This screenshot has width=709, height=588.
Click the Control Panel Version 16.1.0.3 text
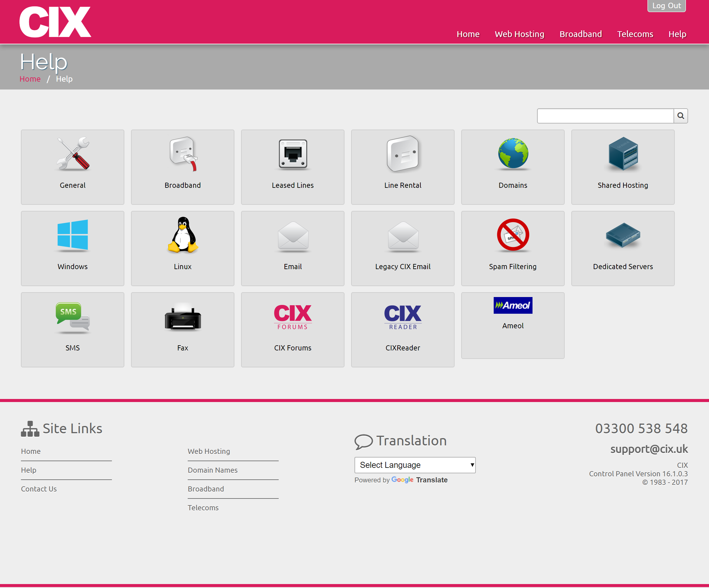(638, 474)
